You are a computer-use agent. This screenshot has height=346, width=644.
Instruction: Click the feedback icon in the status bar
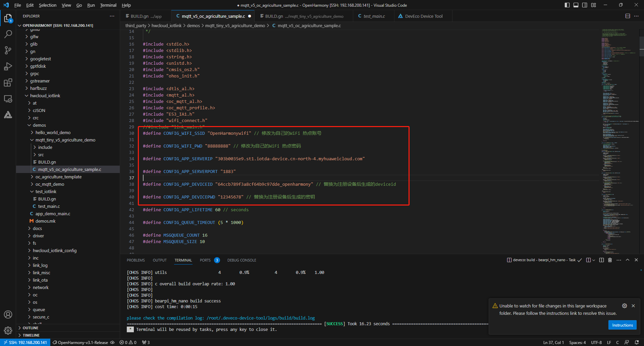point(627,342)
